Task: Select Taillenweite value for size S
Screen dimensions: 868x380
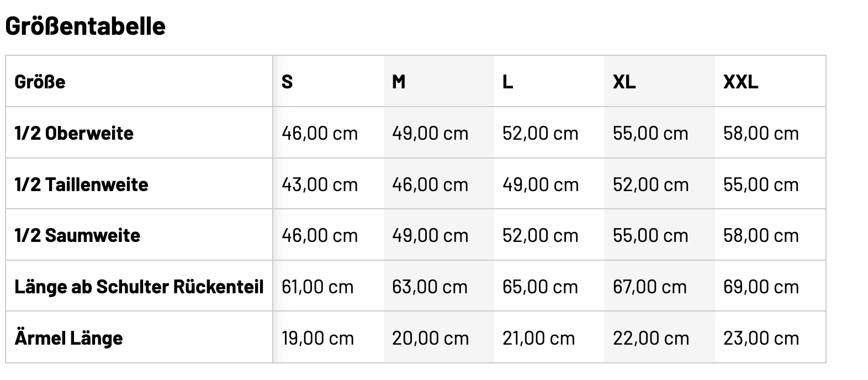Action: coord(320,184)
